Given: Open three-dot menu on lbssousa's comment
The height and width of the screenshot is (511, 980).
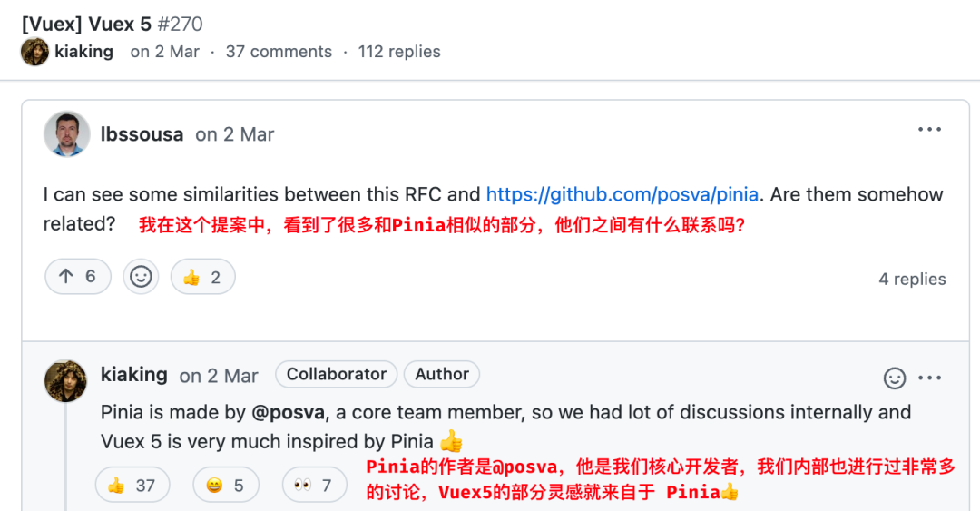Looking at the screenshot, I should [929, 130].
